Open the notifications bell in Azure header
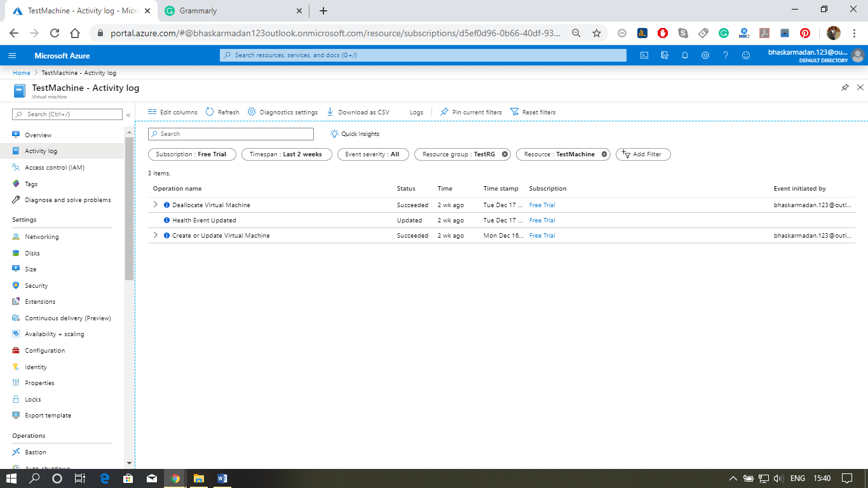The image size is (868, 488). [685, 55]
